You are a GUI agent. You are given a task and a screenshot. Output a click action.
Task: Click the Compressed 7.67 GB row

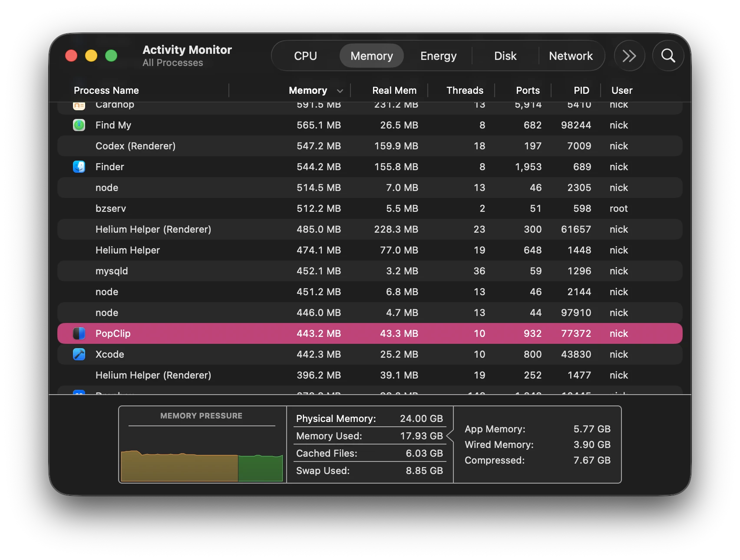pos(538,460)
